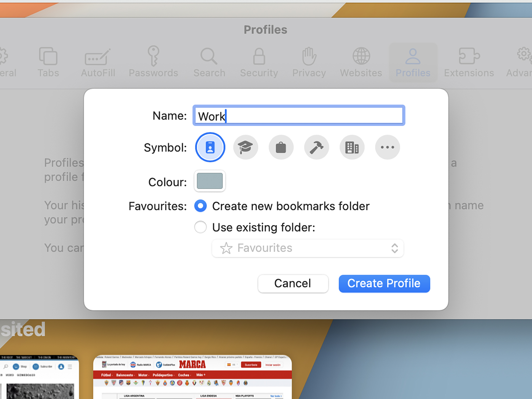Viewport: 532px width, 399px height.
Task: Select the briefcase symbol icon
Action: point(281,147)
